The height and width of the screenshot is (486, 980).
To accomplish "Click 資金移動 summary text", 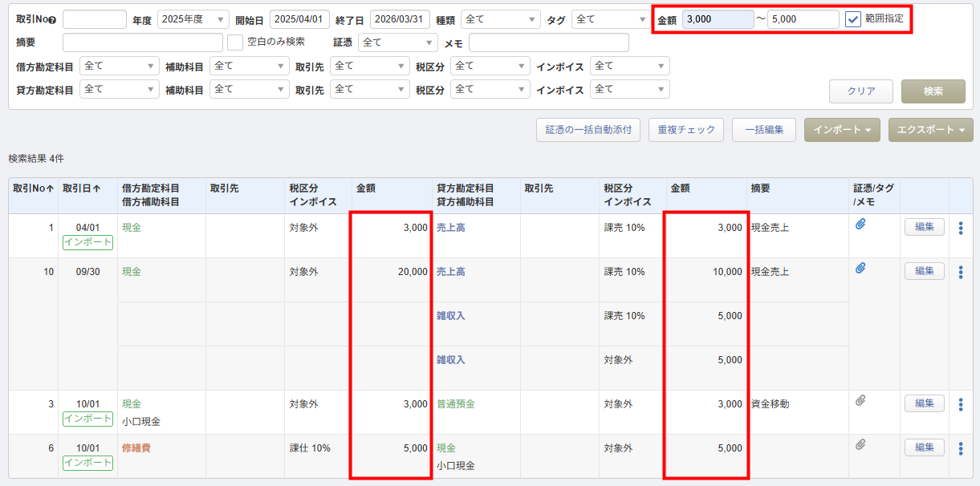I will (770, 404).
